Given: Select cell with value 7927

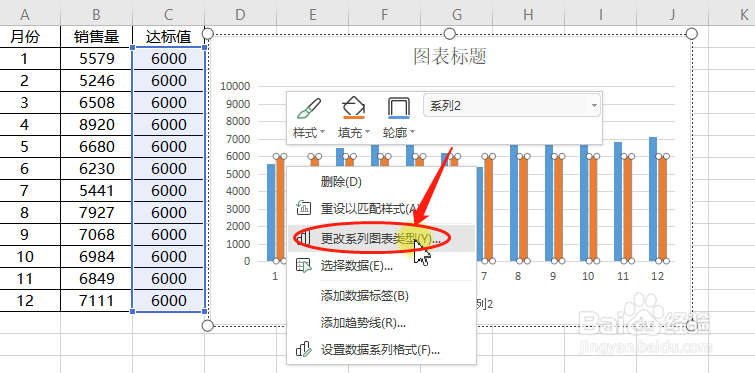Looking at the screenshot, I should point(96,213).
